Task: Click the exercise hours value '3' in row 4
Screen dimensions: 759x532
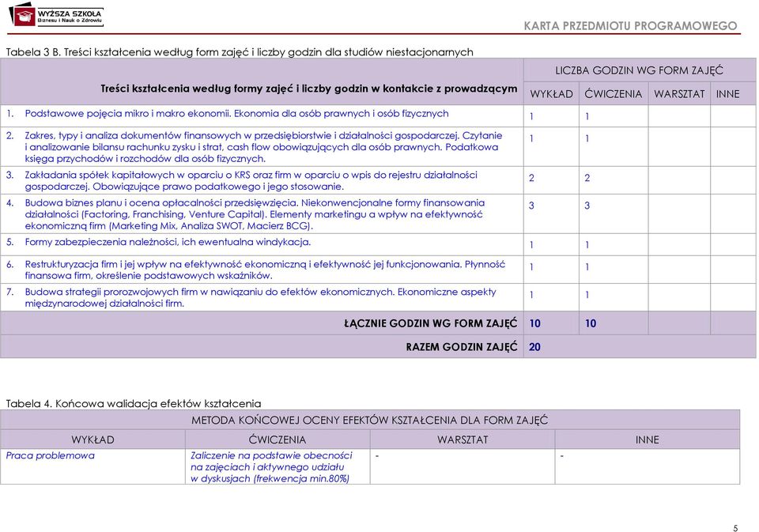Action: click(x=587, y=206)
